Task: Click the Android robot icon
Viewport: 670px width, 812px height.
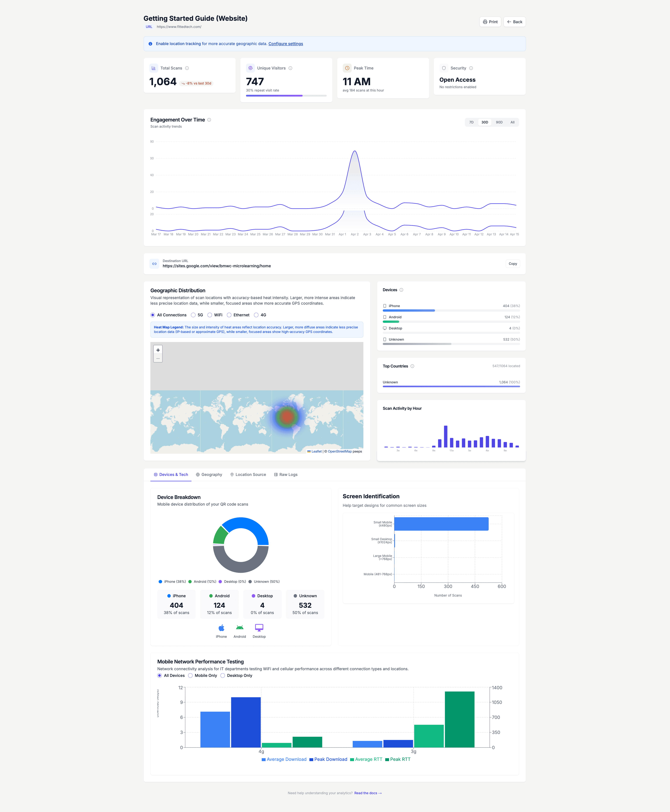Action: [x=240, y=627]
